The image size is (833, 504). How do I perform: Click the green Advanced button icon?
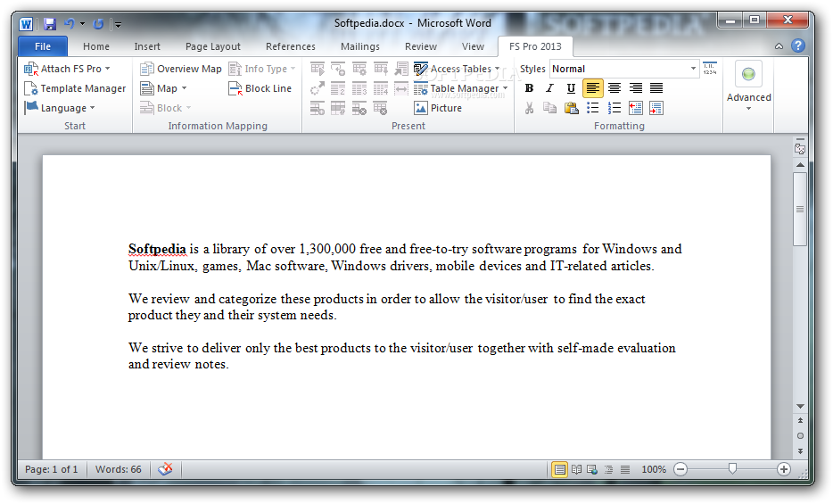pos(748,74)
